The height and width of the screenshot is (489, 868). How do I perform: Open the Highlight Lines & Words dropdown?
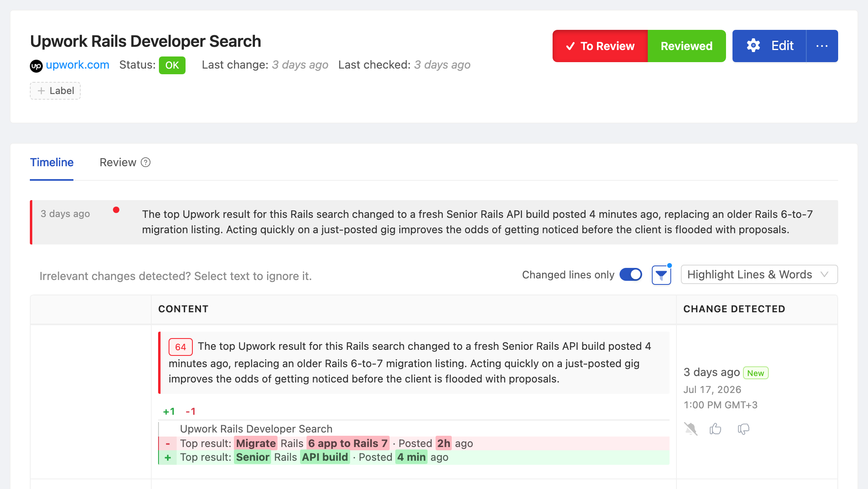[759, 275]
